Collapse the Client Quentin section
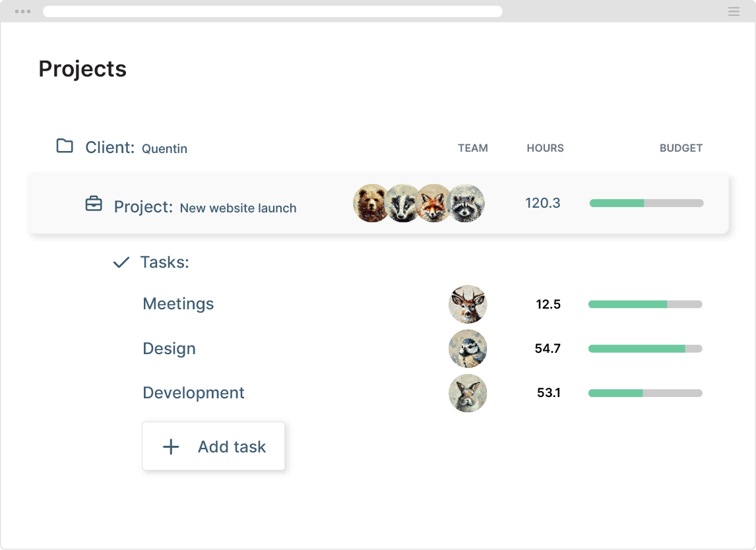 coord(136,148)
